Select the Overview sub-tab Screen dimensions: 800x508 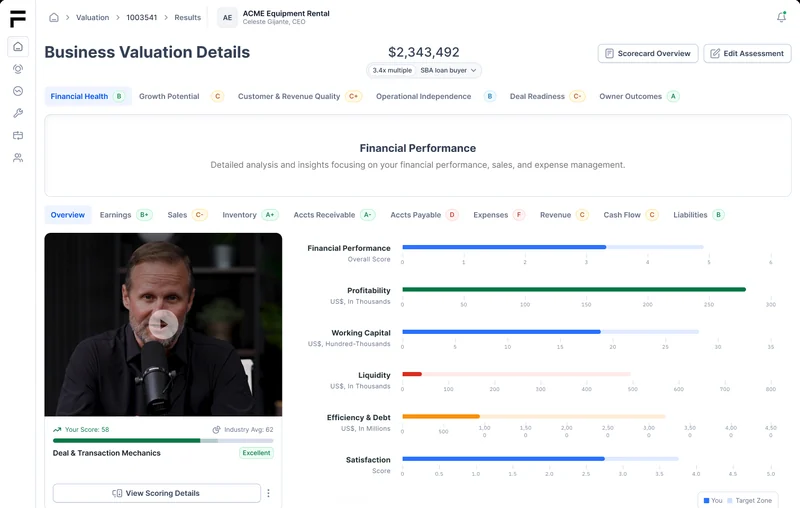point(68,215)
